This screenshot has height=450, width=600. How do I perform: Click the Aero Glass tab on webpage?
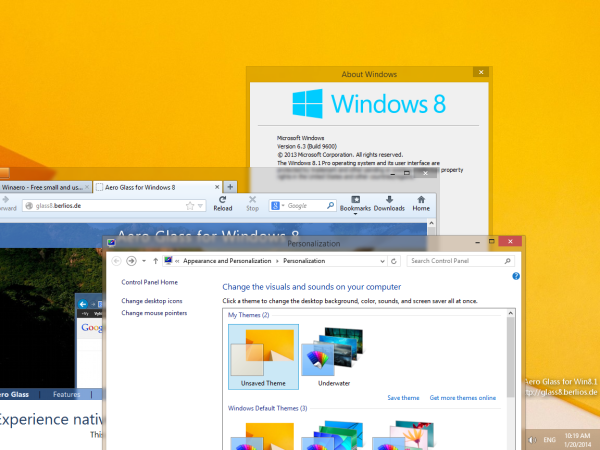[15, 395]
